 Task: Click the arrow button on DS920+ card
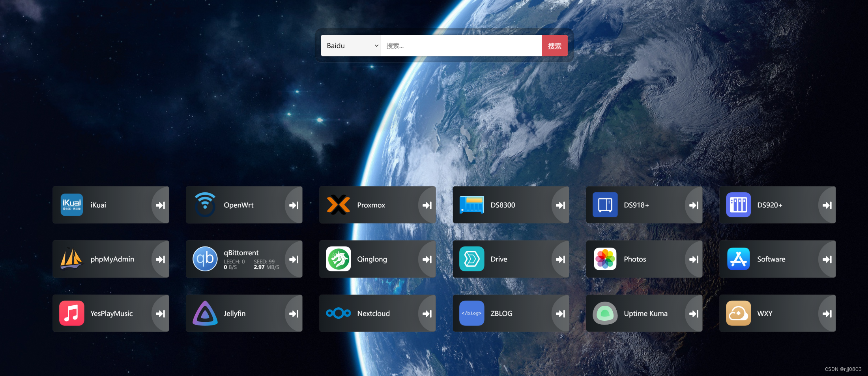[827, 205]
